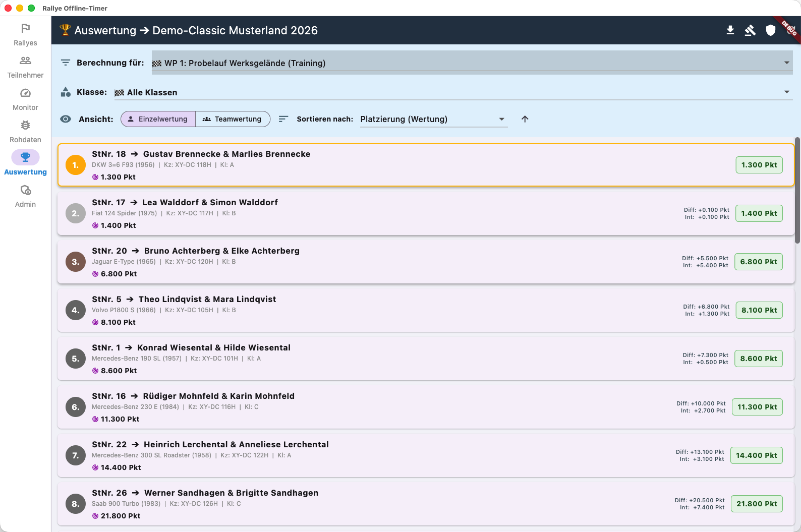Click the gavel icon in header
801x532 pixels.
(750, 30)
